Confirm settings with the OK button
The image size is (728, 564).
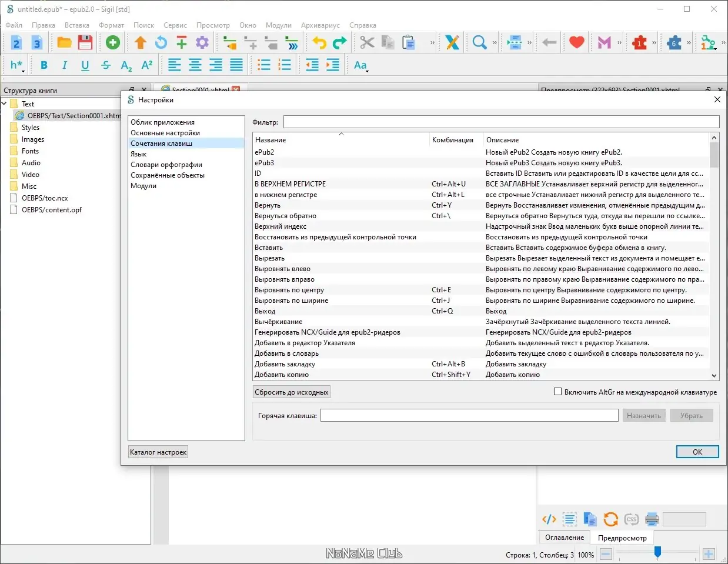(697, 452)
